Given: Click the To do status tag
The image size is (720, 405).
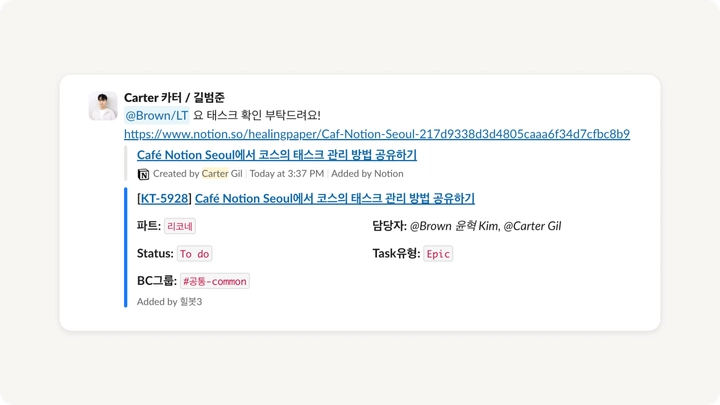Looking at the screenshot, I should click(195, 253).
